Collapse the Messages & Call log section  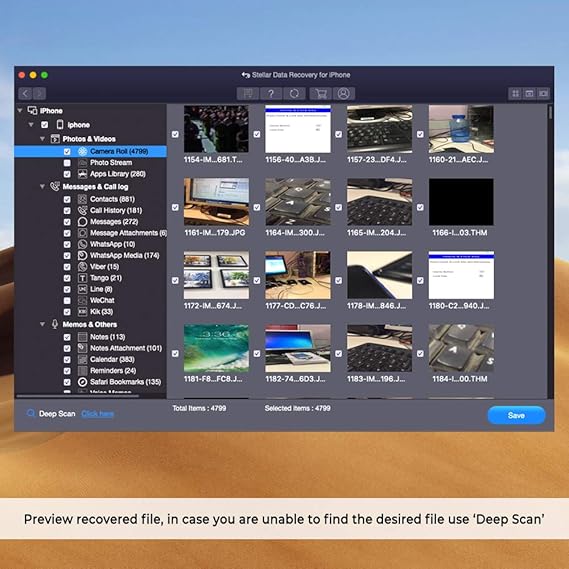(42, 187)
